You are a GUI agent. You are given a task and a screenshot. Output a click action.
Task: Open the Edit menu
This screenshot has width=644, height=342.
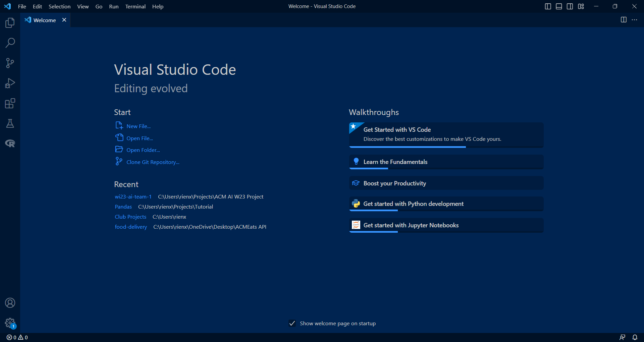[37, 6]
